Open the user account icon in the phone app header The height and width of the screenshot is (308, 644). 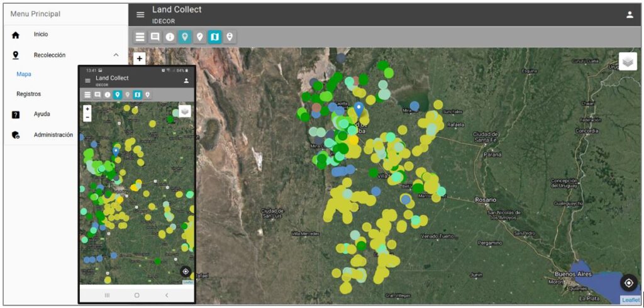(x=186, y=80)
